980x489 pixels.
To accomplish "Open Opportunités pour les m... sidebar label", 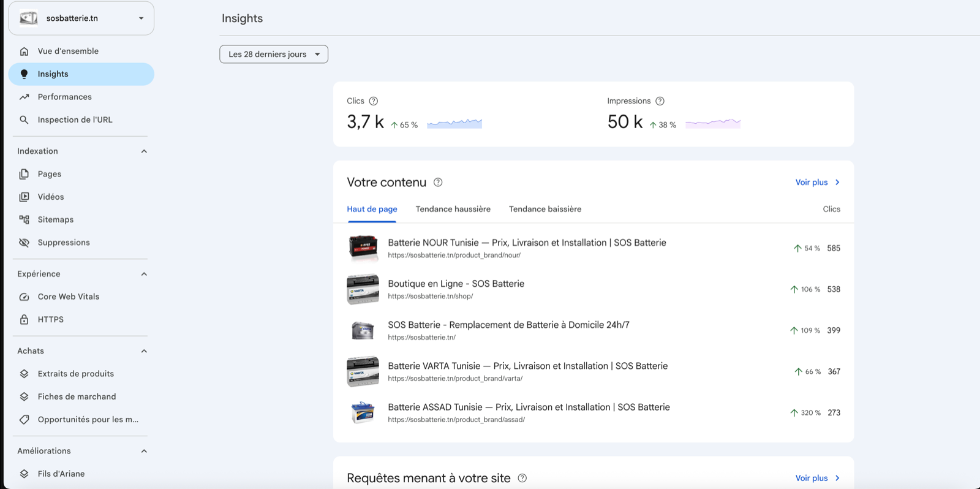I will pyautogui.click(x=88, y=420).
